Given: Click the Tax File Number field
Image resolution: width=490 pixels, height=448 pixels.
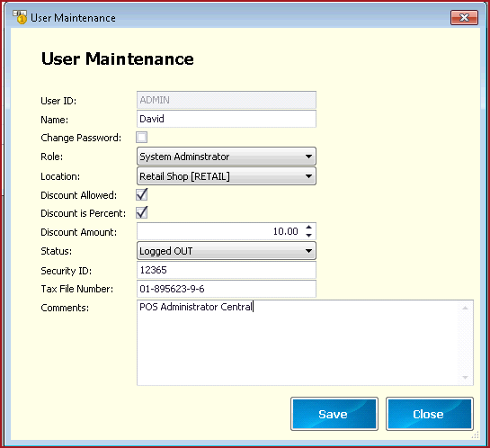Looking at the screenshot, I should 227,289.
